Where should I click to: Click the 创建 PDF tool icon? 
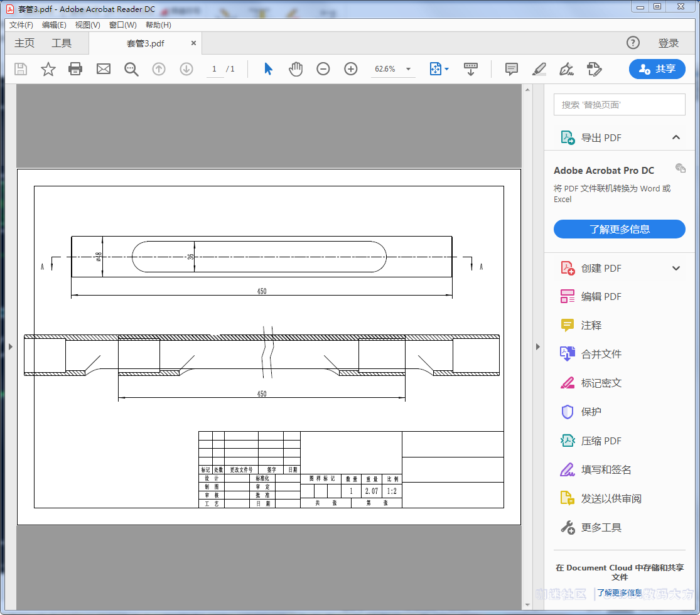568,268
